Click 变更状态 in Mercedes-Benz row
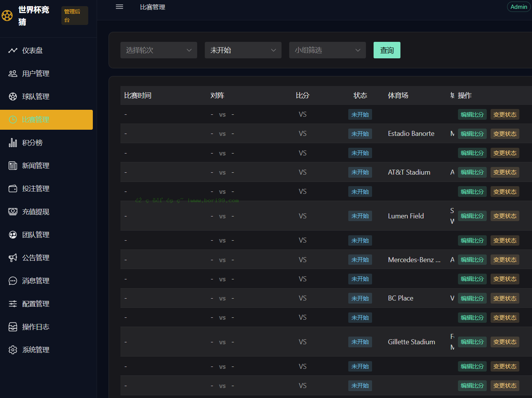The image size is (532, 398). coord(505,260)
